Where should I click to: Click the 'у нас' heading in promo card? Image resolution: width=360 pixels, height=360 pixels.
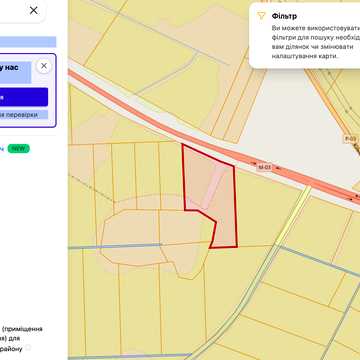tap(9, 68)
